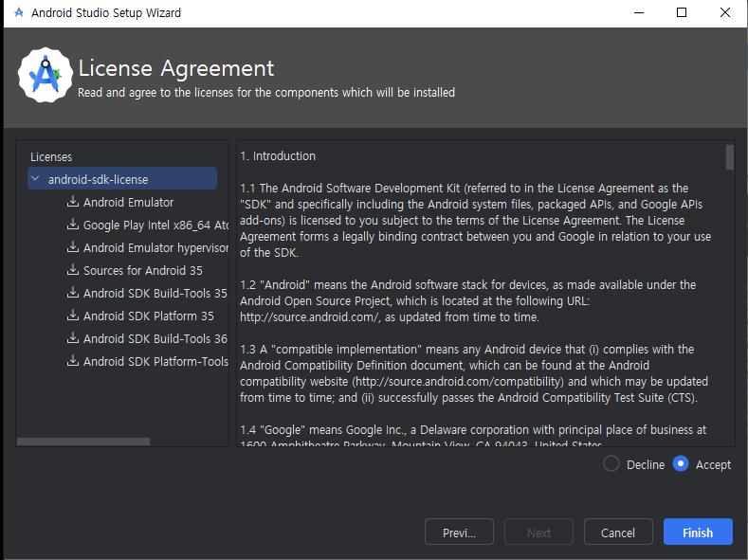This screenshot has width=748, height=560.
Task: Maximize the Setup Wizard window
Action: pyautogui.click(x=682, y=13)
